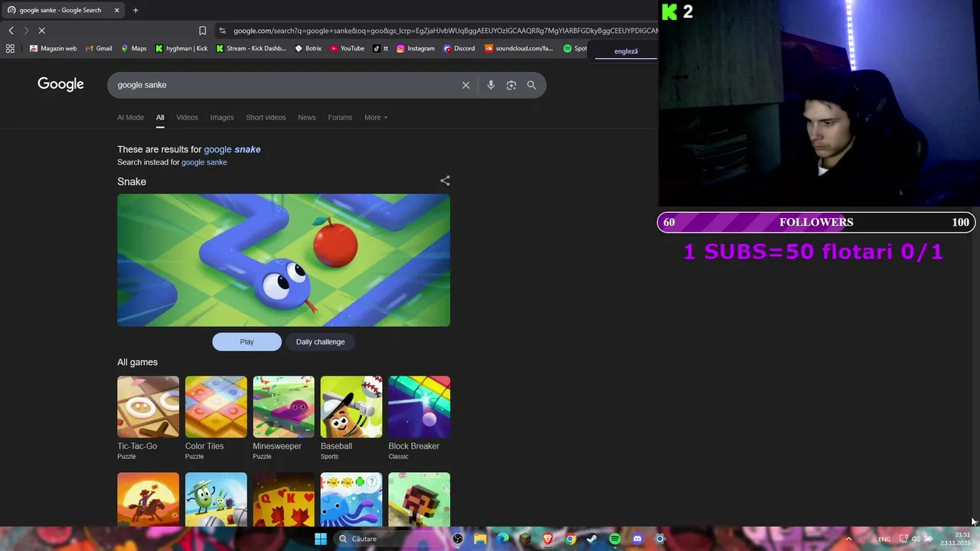The image size is (980, 551).
Task: Open the YouTube bookmark
Action: (347, 48)
